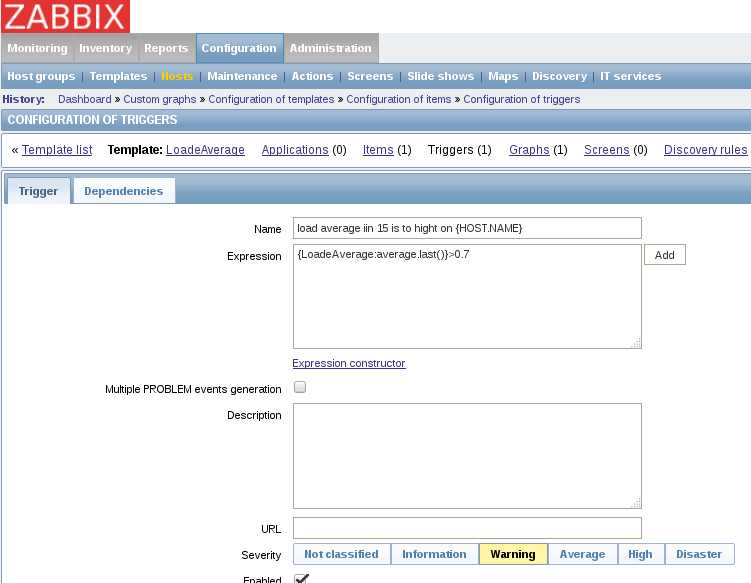Open the Inventory menu
751x583 pixels.
105,48
